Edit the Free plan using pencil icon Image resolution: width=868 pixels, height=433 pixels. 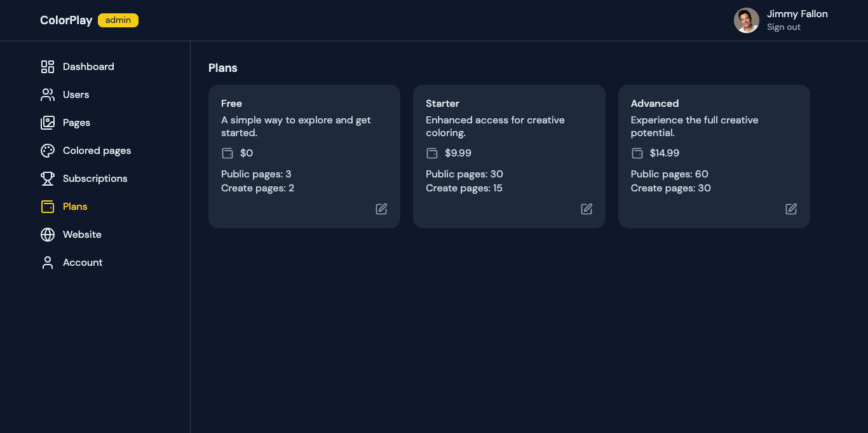(x=381, y=209)
